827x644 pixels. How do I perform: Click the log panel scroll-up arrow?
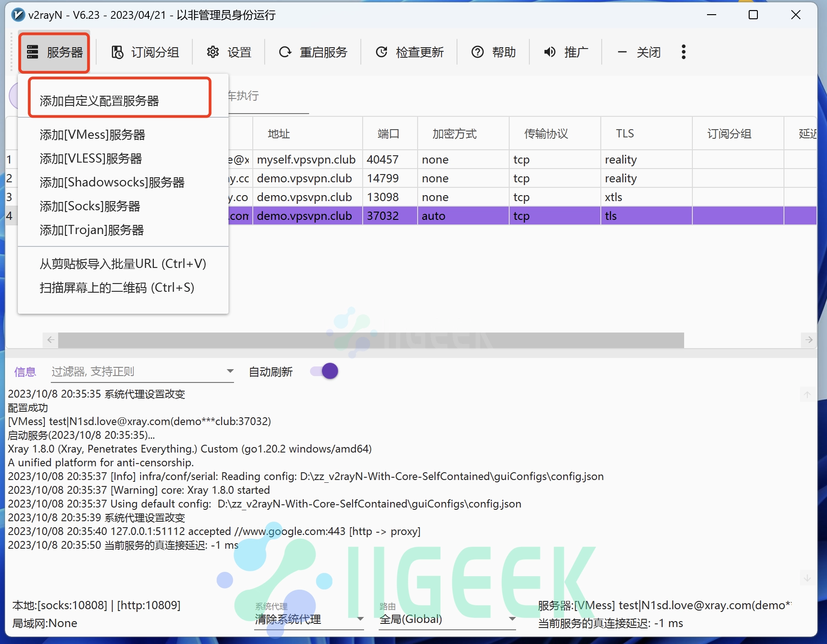[807, 395]
